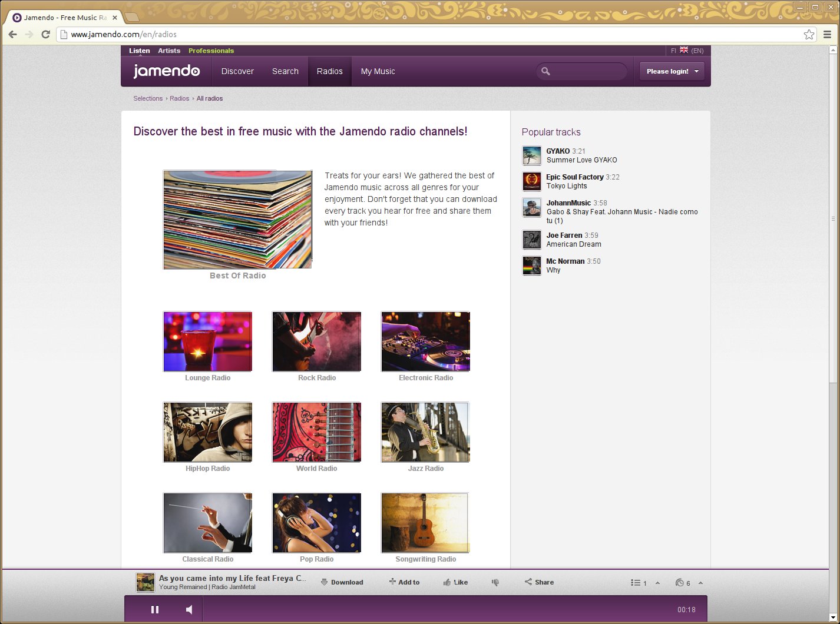Image resolution: width=840 pixels, height=624 pixels.
Task: Click the Jamendo logo
Action: point(167,71)
